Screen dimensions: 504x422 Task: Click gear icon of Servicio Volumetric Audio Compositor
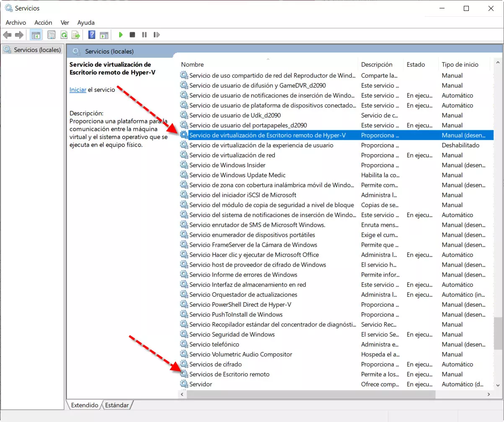pyautogui.click(x=184, y=354)
